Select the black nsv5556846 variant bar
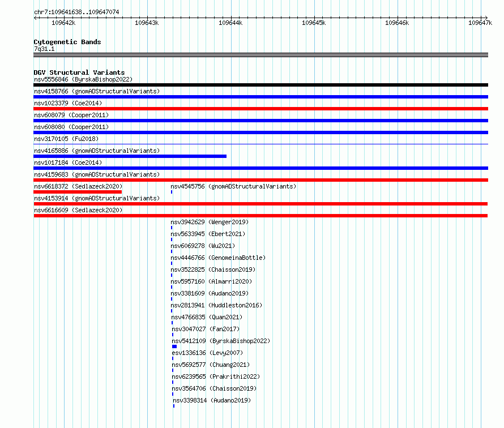This screenshot has width=504, height=428. coord(260,85)
